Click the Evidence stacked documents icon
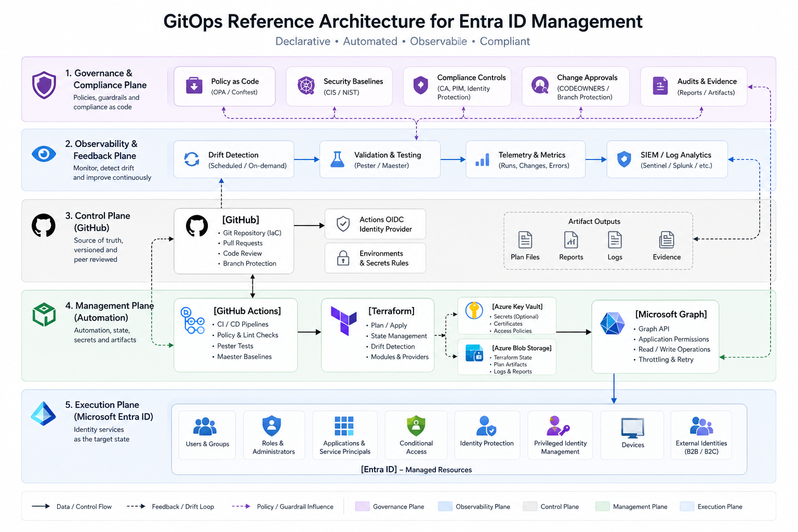Viewport: 798px width, 532px height. click(667, 240)
